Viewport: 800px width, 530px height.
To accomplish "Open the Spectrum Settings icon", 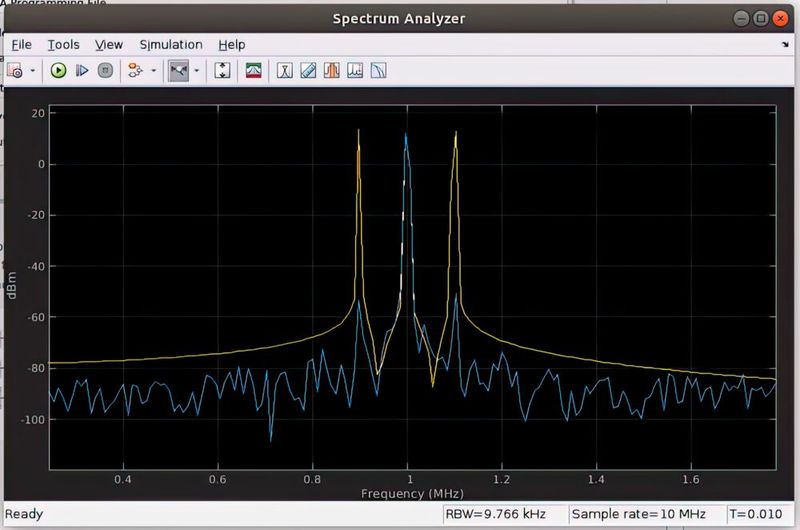I will 254,71.
